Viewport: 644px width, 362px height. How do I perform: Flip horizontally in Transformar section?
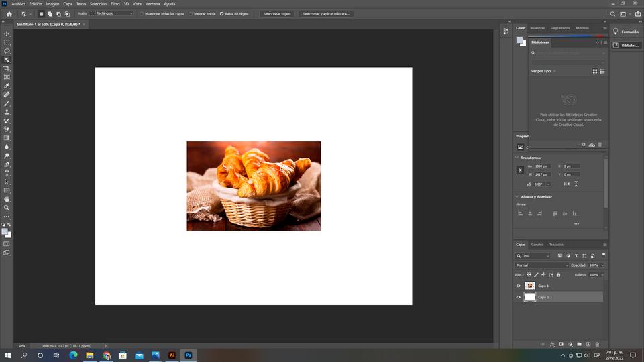567,184
